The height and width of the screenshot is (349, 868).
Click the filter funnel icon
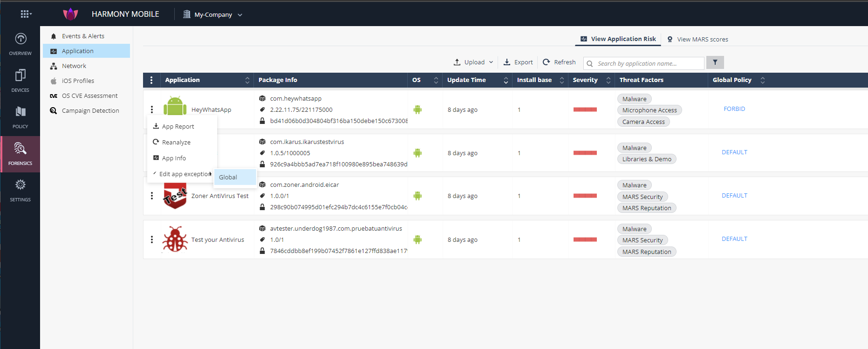pos(715,62)
